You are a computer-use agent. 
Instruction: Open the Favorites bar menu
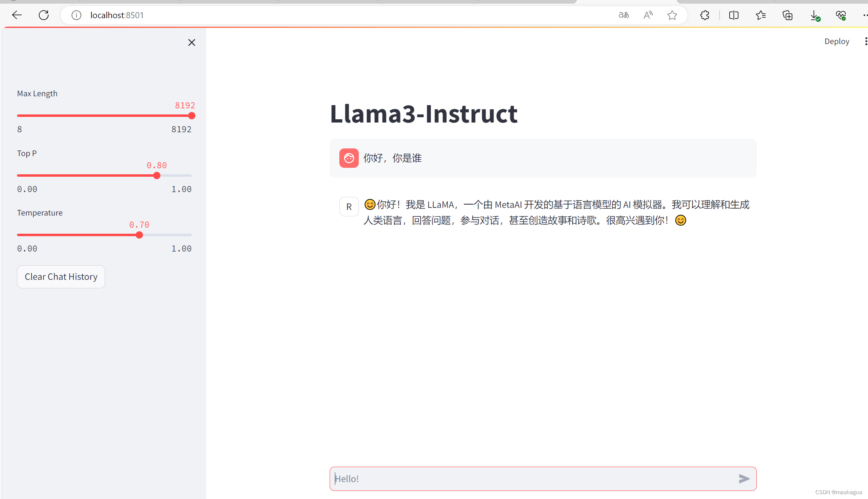(761, 15)
